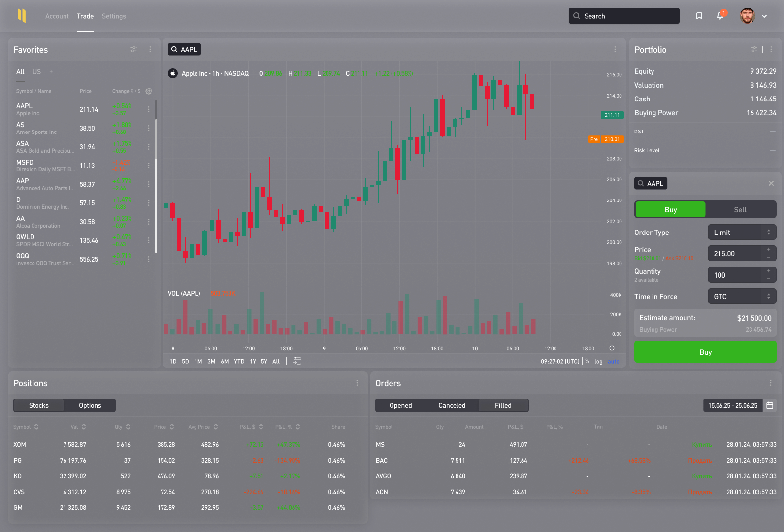Toggle auto scale on chart
The height and width of the screenshot is (532, 784).
613,362
